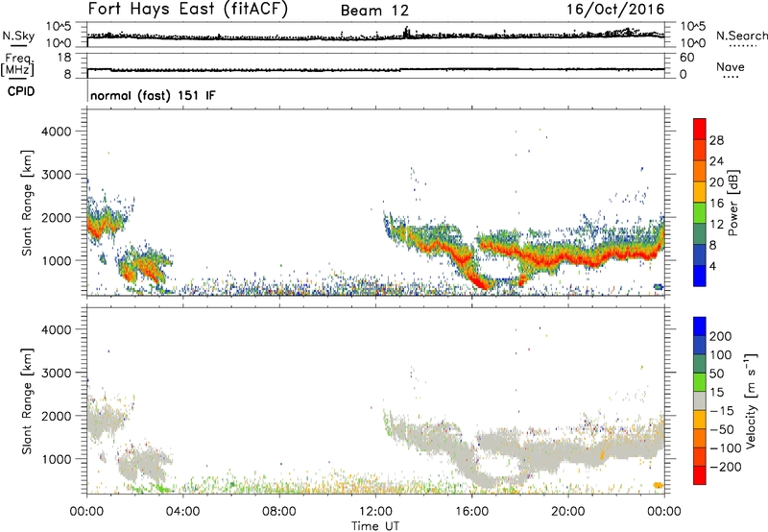Click the '08:00' time axis label
This screenshot has width=768, height=532.
tap(279, 512)
